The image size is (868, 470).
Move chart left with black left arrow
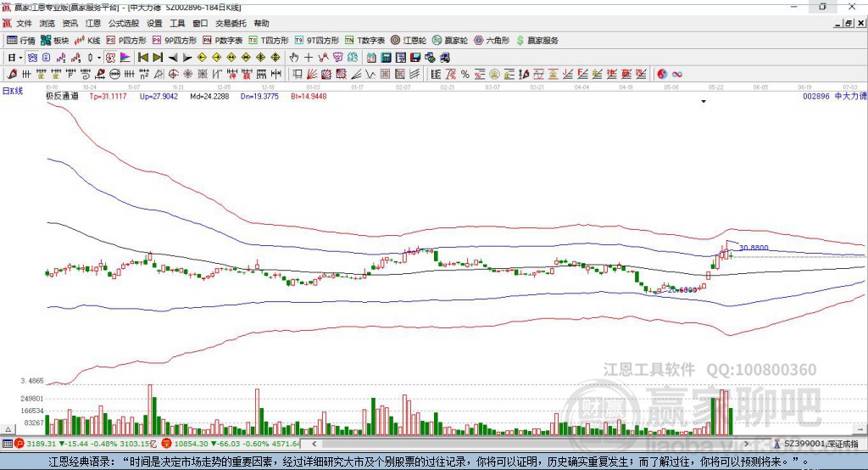(x=173, y=58)
